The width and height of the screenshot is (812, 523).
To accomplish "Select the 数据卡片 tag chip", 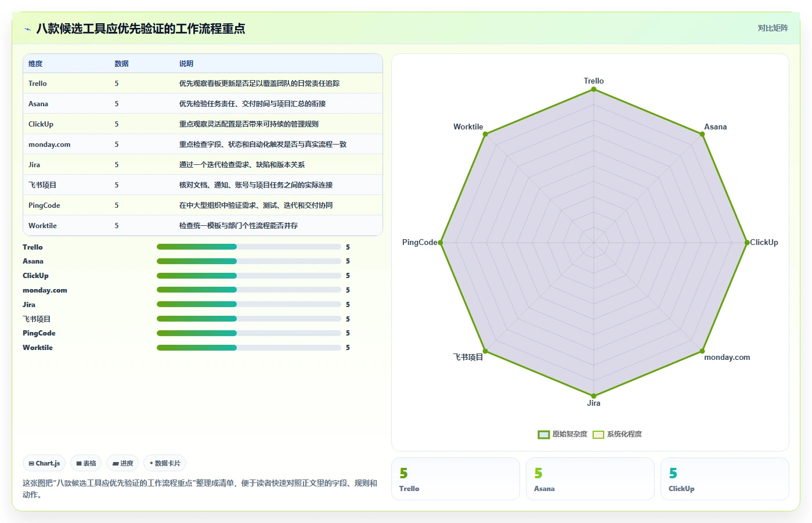I will tap(165, 463).
